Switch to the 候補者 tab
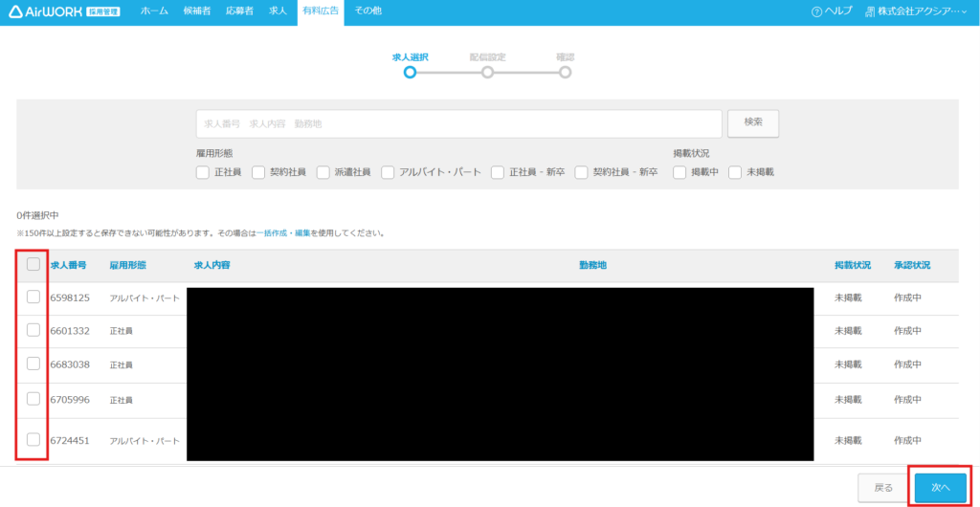The image size is (980, 507). click(x=197, y=11)
